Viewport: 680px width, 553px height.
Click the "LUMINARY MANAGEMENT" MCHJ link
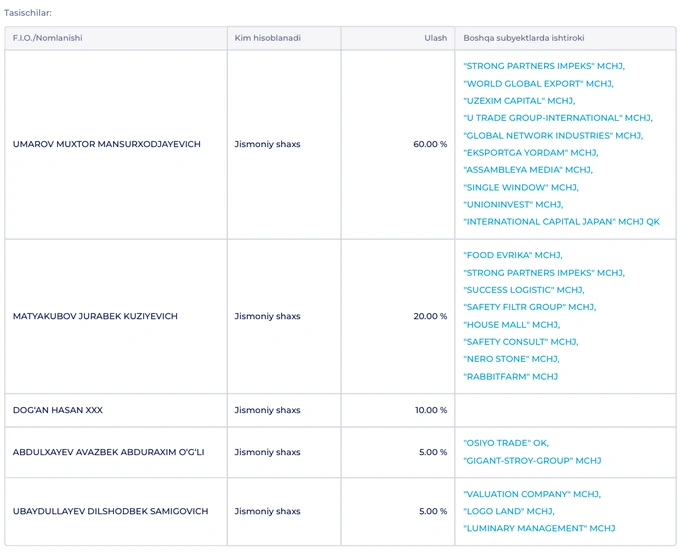(x=538, y=528)
